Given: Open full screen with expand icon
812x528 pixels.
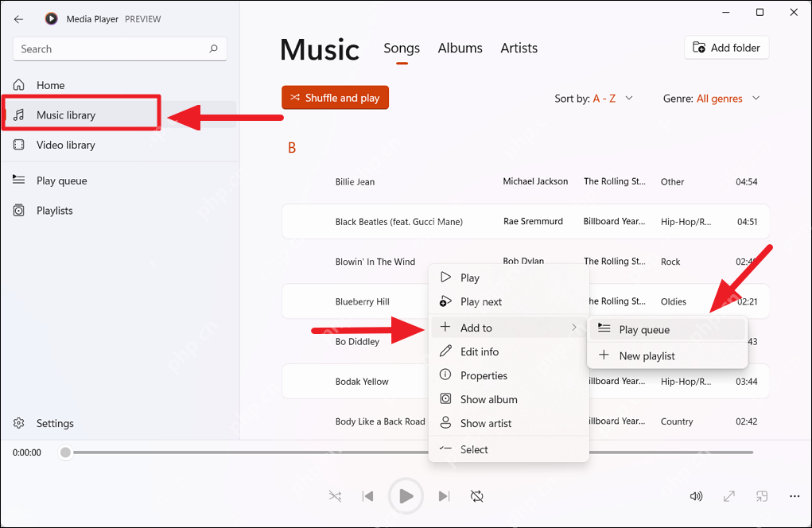Looking at the screenshot, I should 729,496.
